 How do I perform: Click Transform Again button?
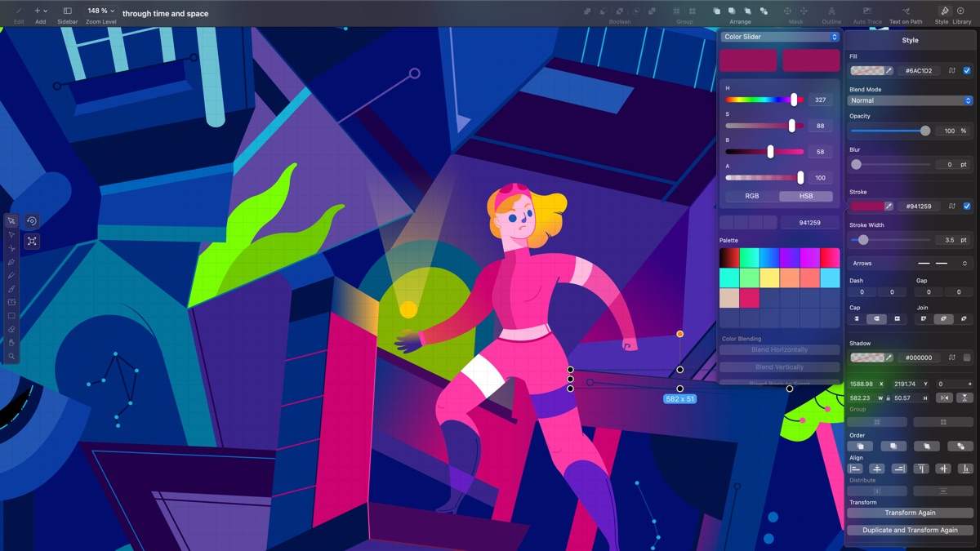(x=911, y=513)
